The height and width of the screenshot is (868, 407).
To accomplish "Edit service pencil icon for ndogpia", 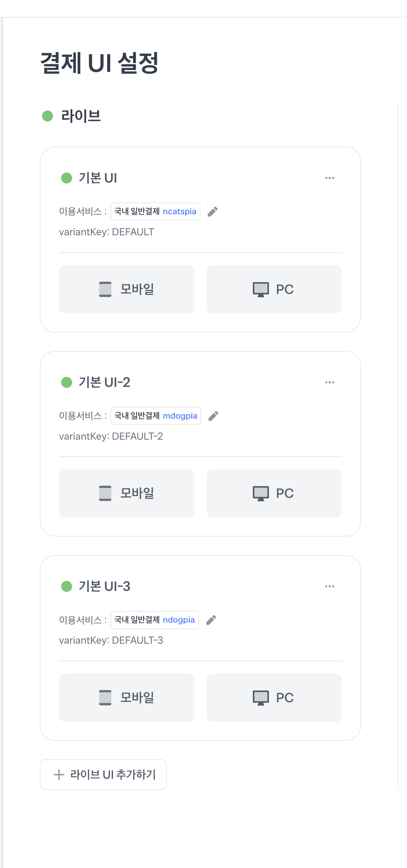I will [x=211, y=620].
